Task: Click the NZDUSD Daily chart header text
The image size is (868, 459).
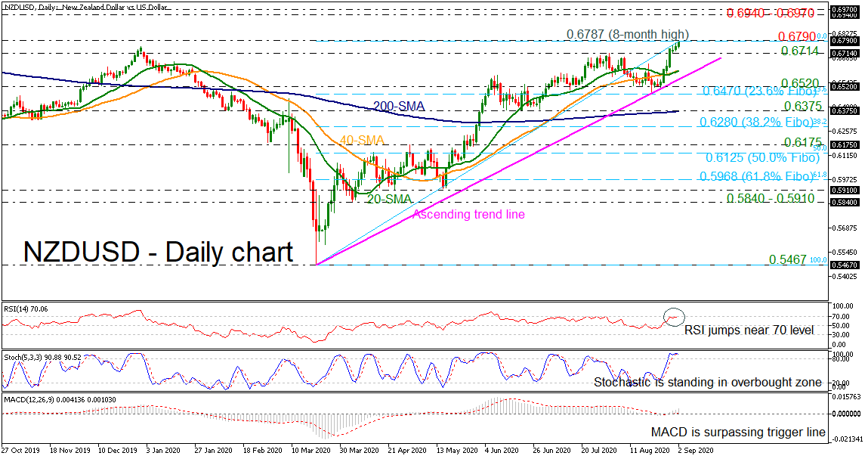Action: tap(86, 7)
